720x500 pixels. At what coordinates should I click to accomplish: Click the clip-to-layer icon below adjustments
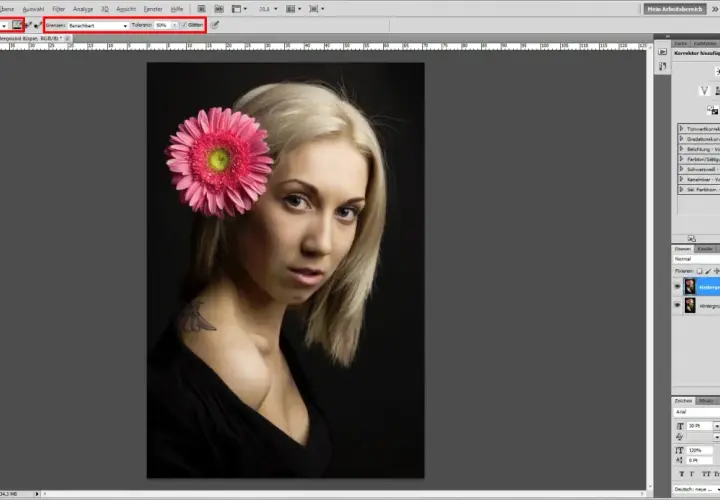(x=692, y=238)
